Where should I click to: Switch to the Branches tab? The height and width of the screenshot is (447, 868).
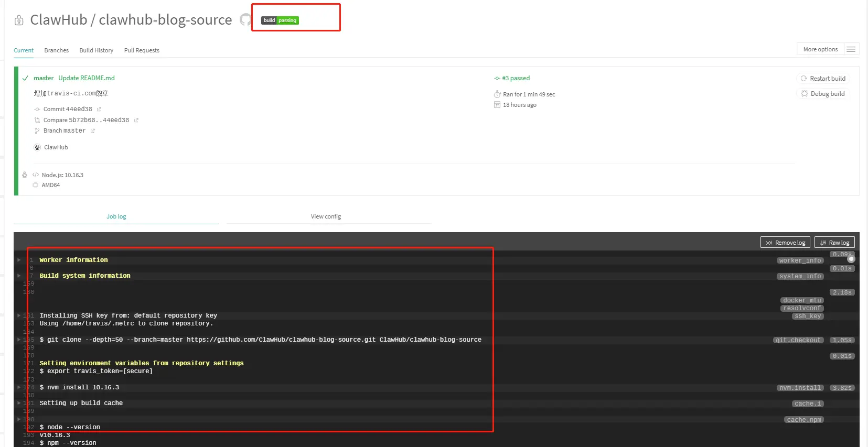(57, 50)
